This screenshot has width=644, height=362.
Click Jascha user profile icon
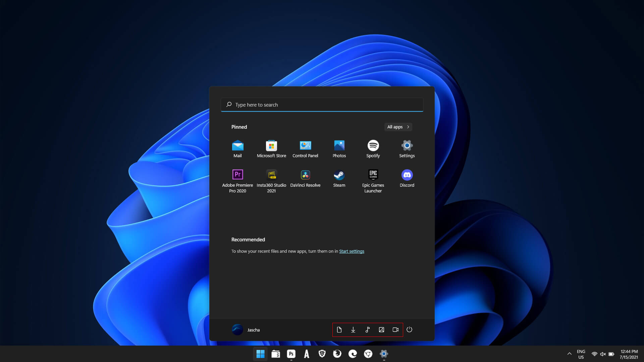click(237, 329)
